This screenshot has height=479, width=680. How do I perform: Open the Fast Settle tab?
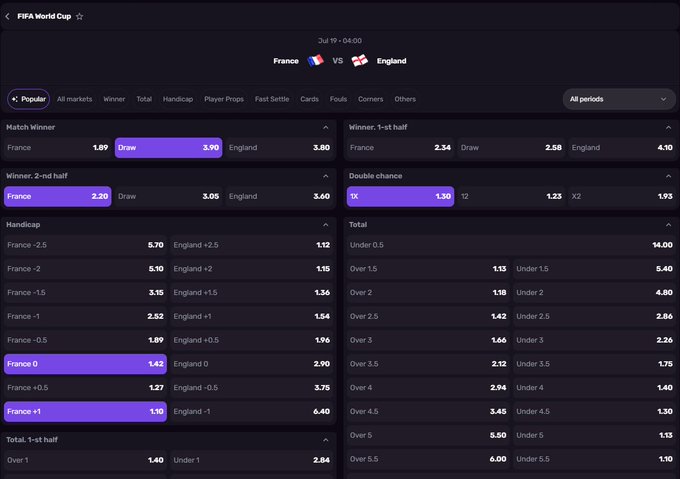(x=272, y=99)
